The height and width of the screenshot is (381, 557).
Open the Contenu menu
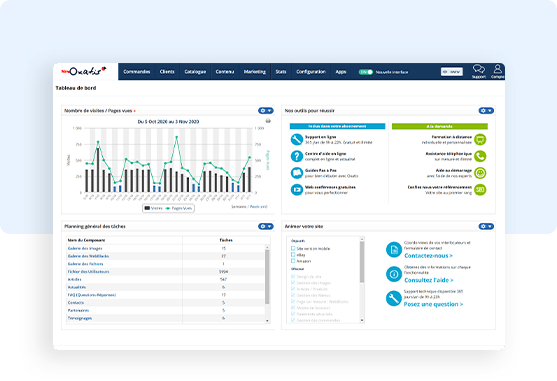[x=225, y=72]
